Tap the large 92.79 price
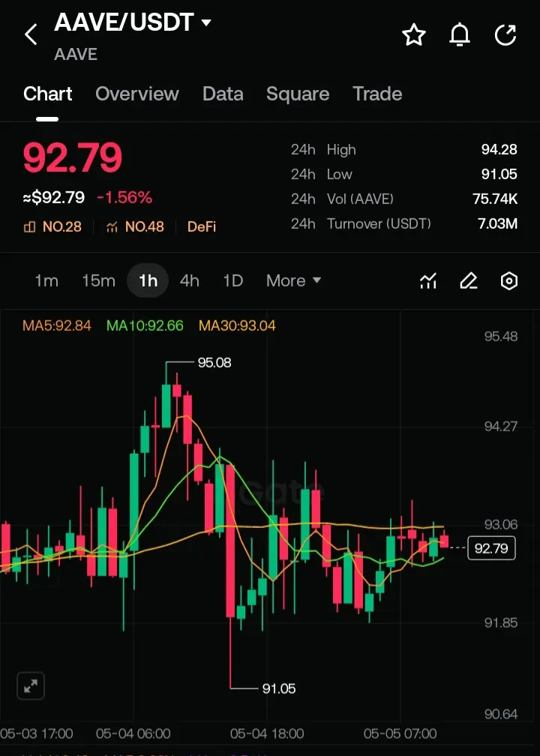The height and width of the screenshot is (756, 540). [x=73, y=158]
